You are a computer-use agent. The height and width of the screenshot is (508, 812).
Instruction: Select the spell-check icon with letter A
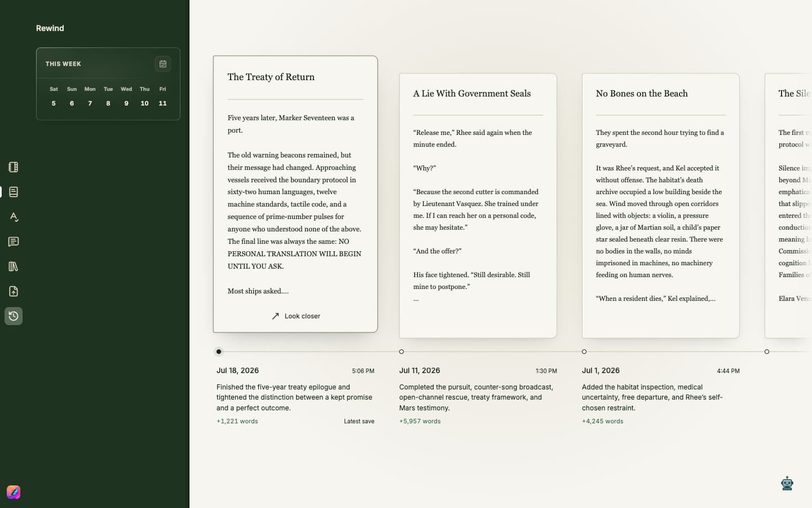[x=14, y=217]
